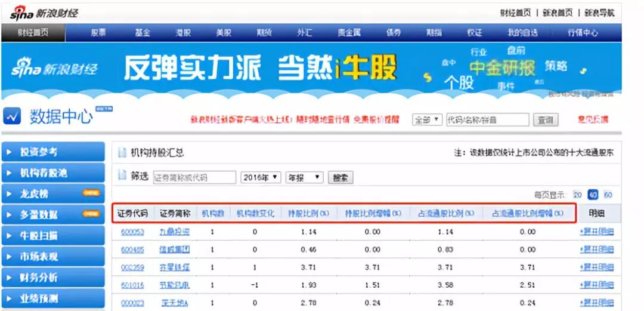Open the 全部 market type dropdown
The width and height of the screenshot is (644, 311).
tap(427, 120)
